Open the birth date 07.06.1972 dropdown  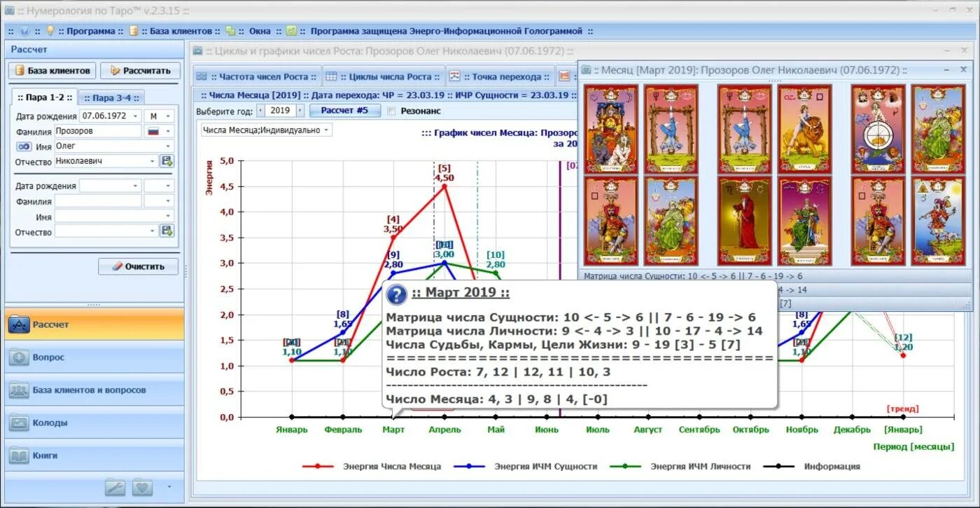pos(135,116)
